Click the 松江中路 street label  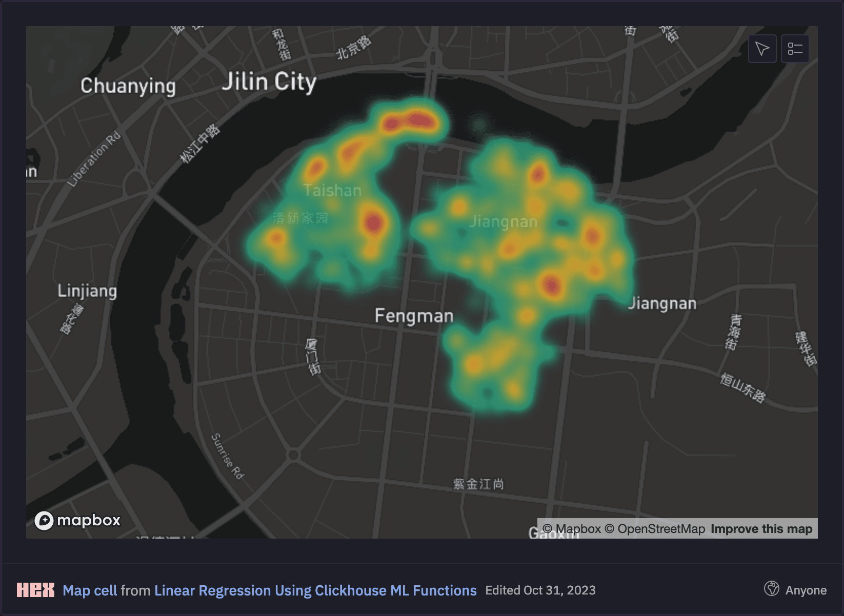tap(200, 143)
